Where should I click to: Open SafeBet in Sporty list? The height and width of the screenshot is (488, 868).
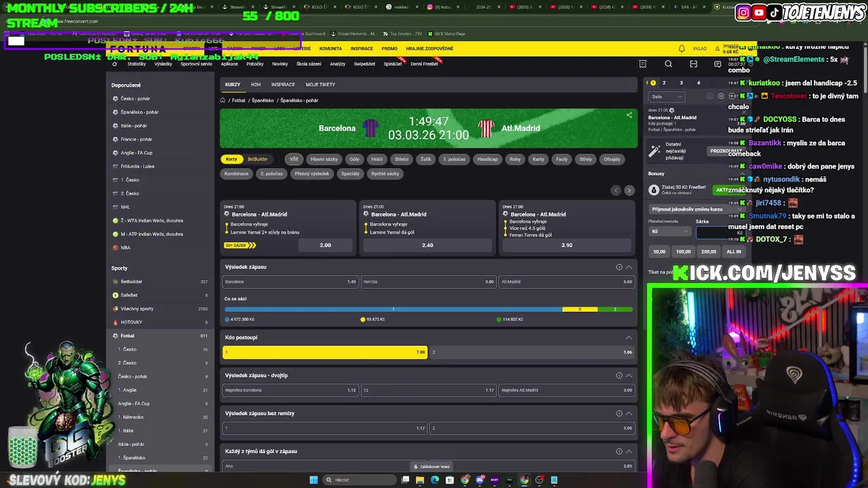[161, 295]
